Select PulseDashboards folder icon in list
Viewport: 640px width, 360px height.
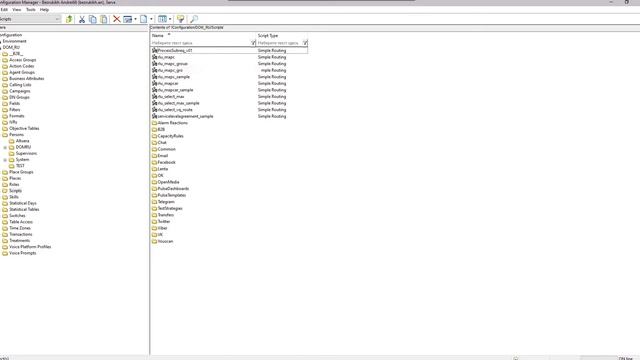pyautogui.click(x=155, y=189)
